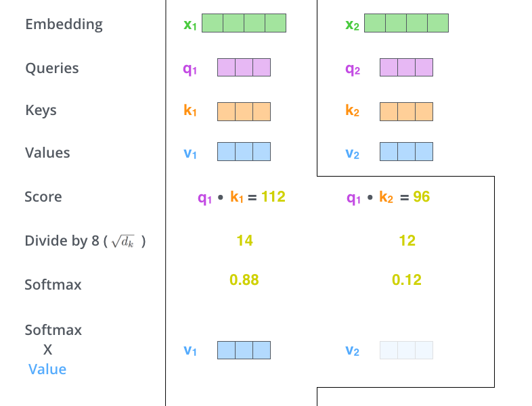Click the green x2 embedding vector
This screenshot has width=532, height=406.
pyautogui.click(x=406, y=23)
